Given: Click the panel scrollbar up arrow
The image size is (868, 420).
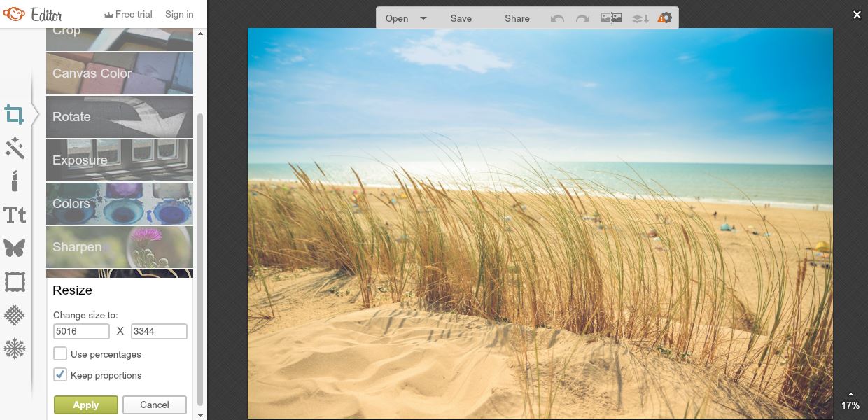Looking at the screenshot, I should [x=200, y=33].
